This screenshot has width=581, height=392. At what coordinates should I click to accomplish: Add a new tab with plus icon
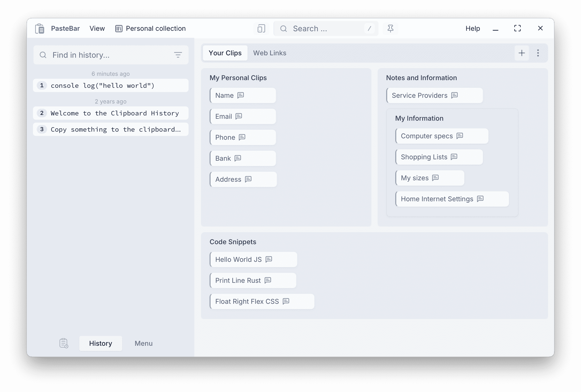[522, 53]
